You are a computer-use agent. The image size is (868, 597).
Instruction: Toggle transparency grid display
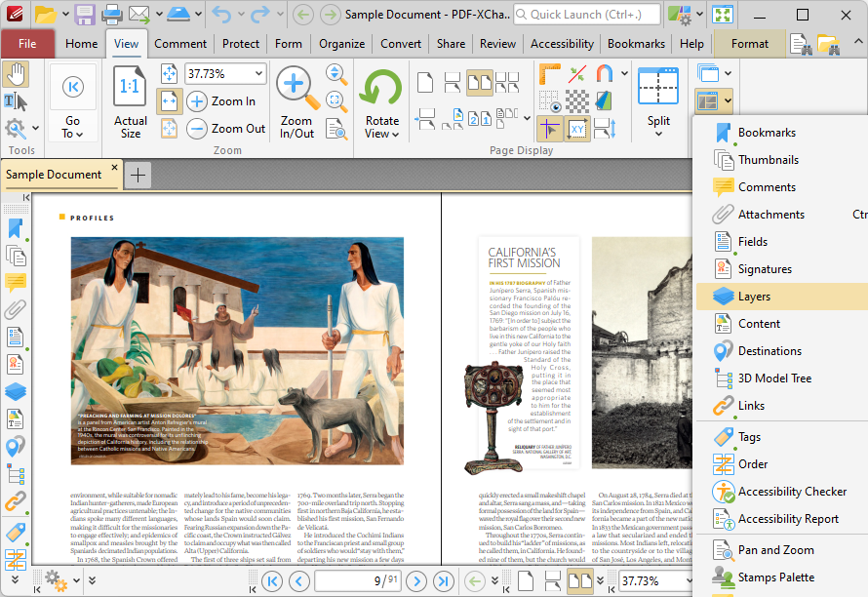pos(576,101)
